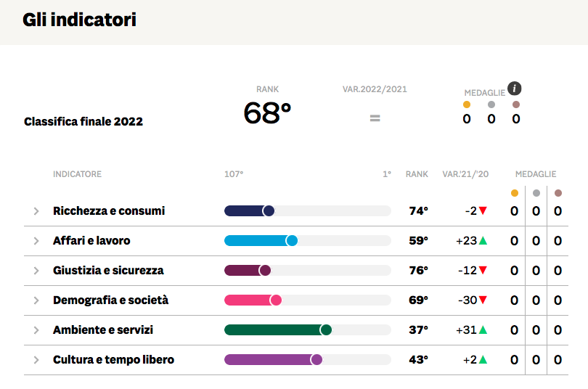
Task: Click the bronze medal dot in the header summary
Action: [516, 105]
